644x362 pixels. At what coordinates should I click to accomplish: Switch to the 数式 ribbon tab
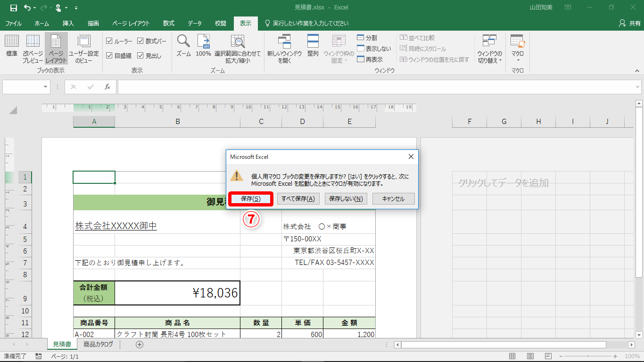point(168,23)
